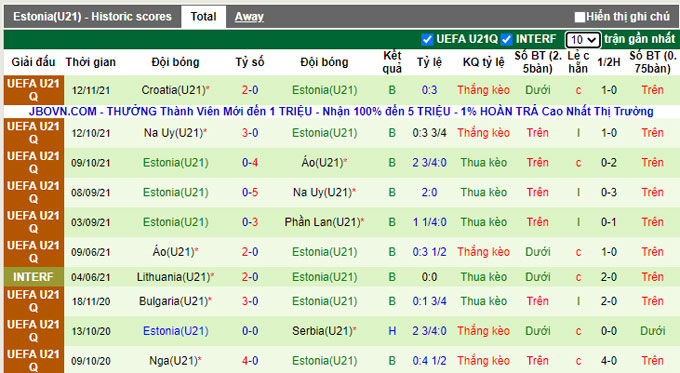
Task: Click the Tỷ số column header
Action: point(250,62)
